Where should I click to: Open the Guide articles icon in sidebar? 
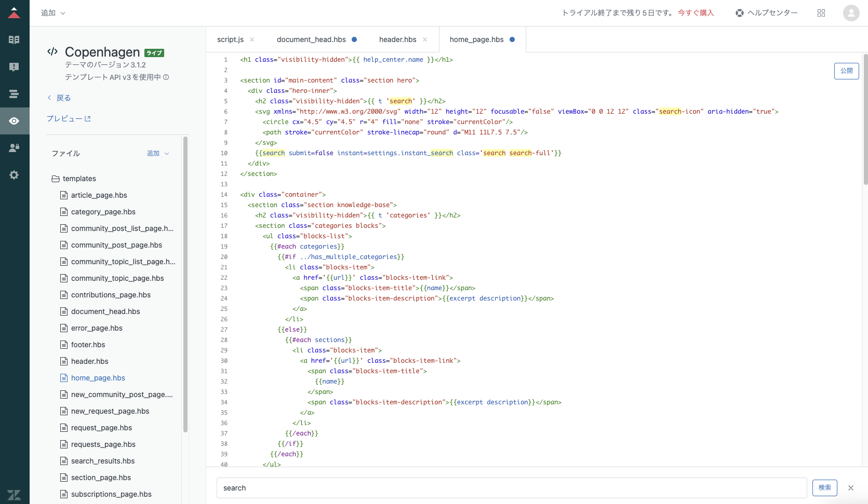click(14, 40)
